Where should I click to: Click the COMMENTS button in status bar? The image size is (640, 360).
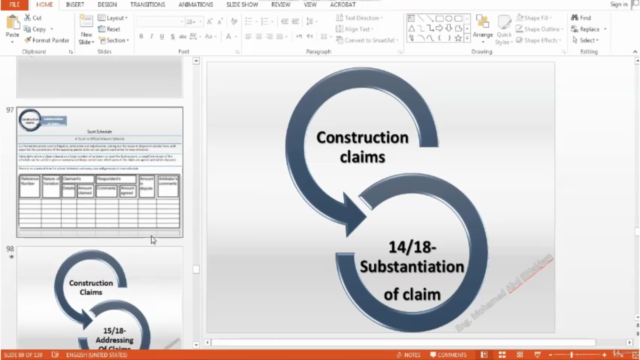coord(448,355)
